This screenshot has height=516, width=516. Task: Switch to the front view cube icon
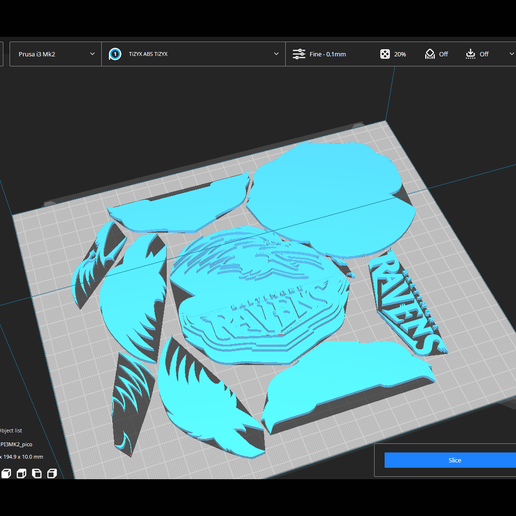click(21, 473)
